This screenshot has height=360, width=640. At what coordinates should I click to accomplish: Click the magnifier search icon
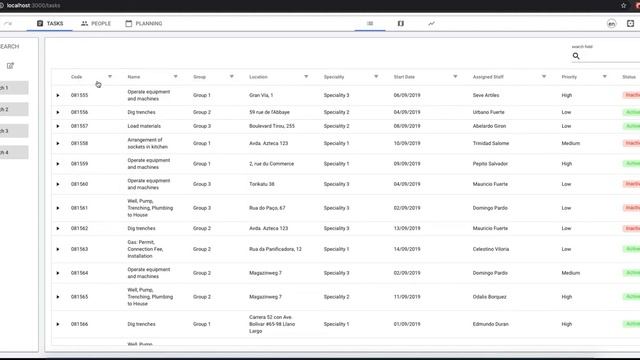click(x=576, y=56)
